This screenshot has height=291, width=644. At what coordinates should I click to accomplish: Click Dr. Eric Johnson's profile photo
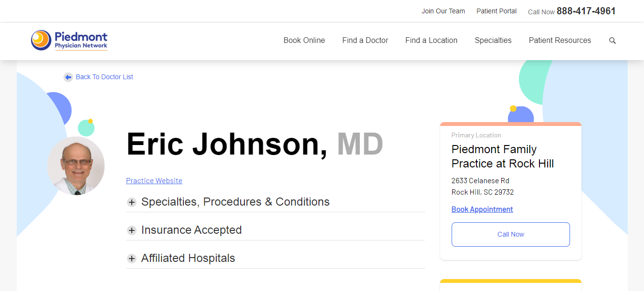pyautogui.click(x=76, y=166)
